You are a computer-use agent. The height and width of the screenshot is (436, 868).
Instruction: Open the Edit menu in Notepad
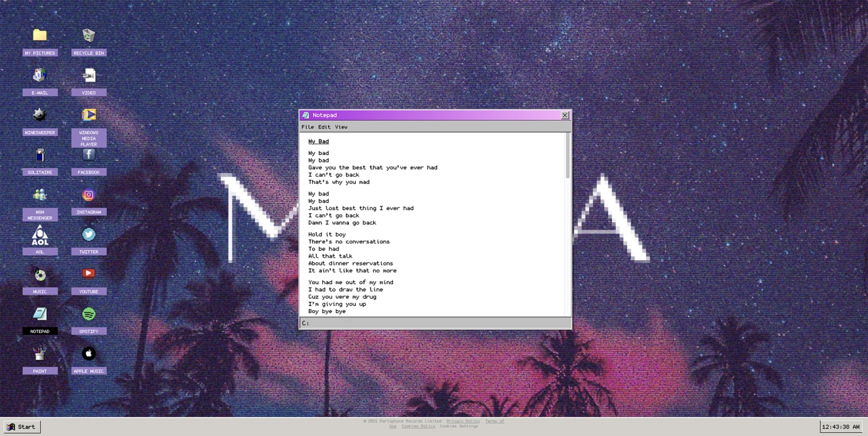324,127
